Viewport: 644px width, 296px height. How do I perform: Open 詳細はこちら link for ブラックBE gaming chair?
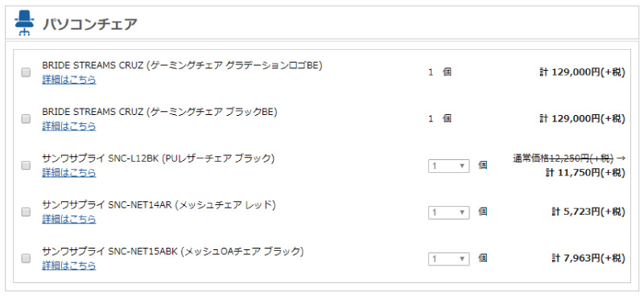click(69, 126)
